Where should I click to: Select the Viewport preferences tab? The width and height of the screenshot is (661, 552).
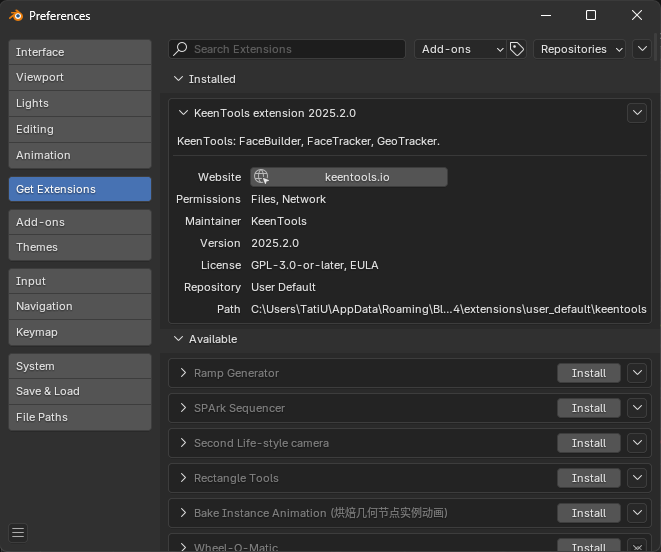coord(80,77)
